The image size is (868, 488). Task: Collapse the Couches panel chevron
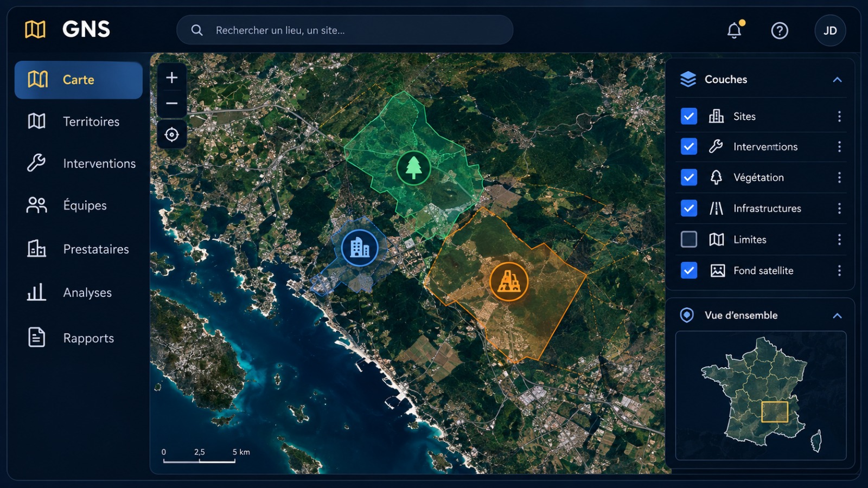837,80
